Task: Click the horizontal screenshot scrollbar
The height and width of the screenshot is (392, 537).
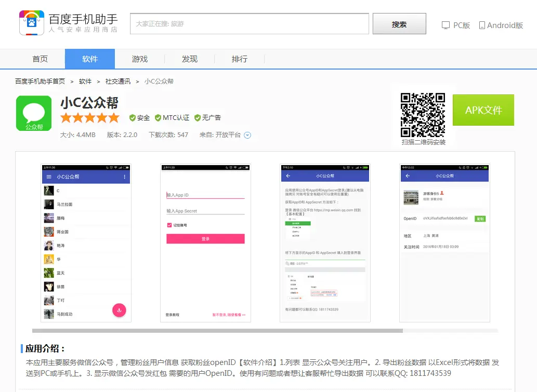Action: pyautogui.click(x=217, y=331)
